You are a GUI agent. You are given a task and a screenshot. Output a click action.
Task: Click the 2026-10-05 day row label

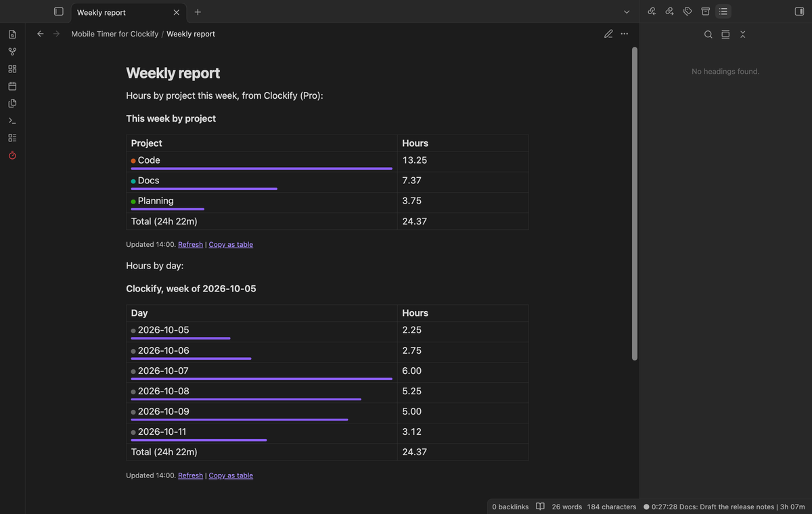(163, 330)
